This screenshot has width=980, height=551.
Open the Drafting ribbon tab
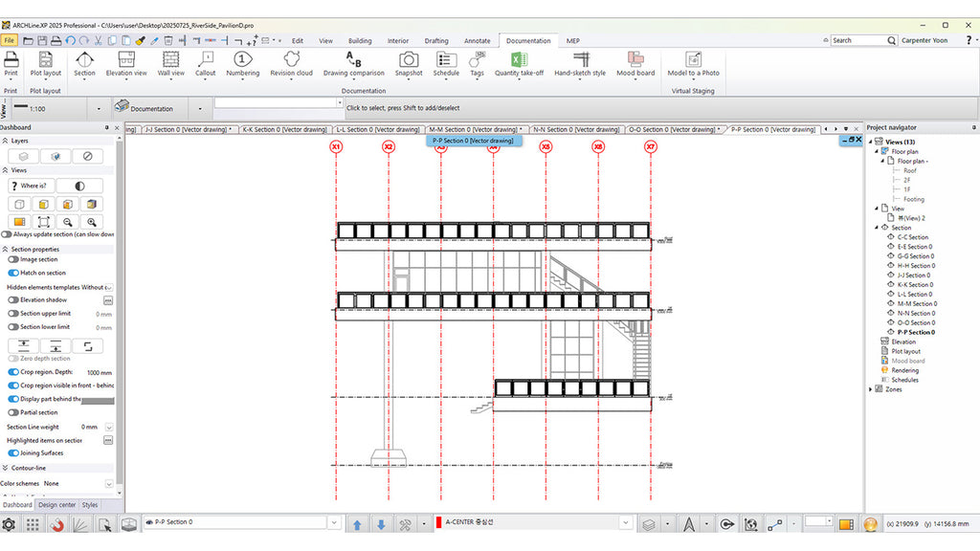click(436, 40)
